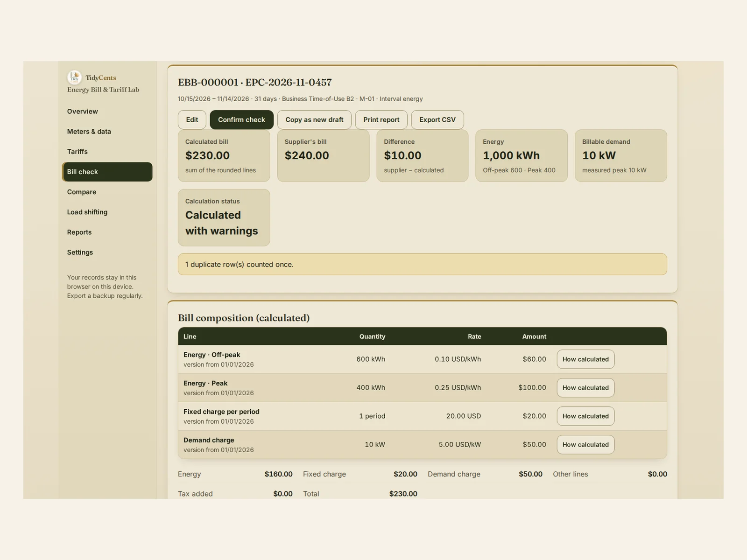Click the Rate column header
Screen dimensions: 747x560
474,336
